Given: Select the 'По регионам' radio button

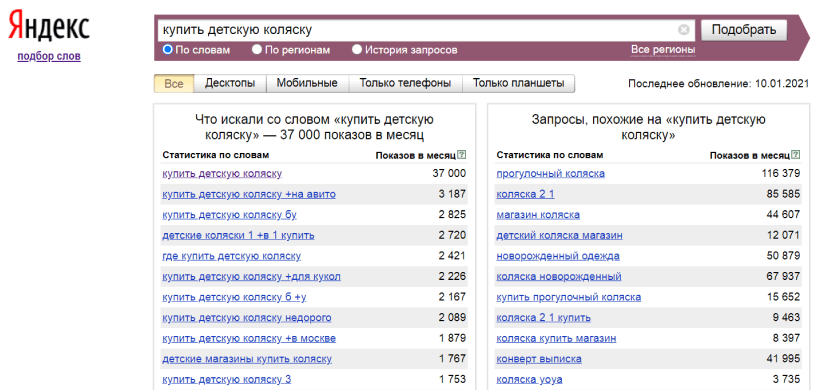Looking at the screenshot, I should [256, 50].
